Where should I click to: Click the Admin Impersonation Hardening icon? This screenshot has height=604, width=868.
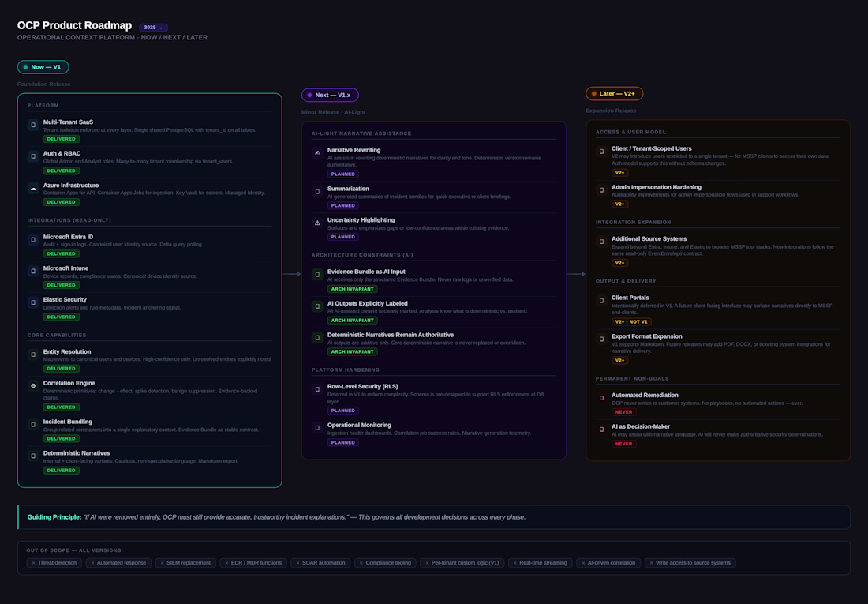(x=602, y=190)
